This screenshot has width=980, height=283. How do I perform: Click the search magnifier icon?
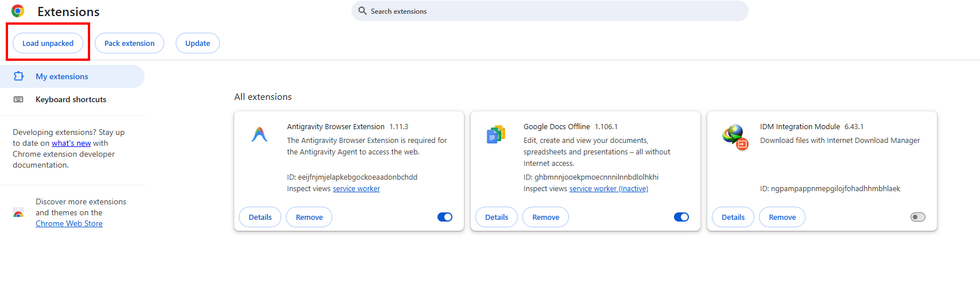(x=362, y=11)
